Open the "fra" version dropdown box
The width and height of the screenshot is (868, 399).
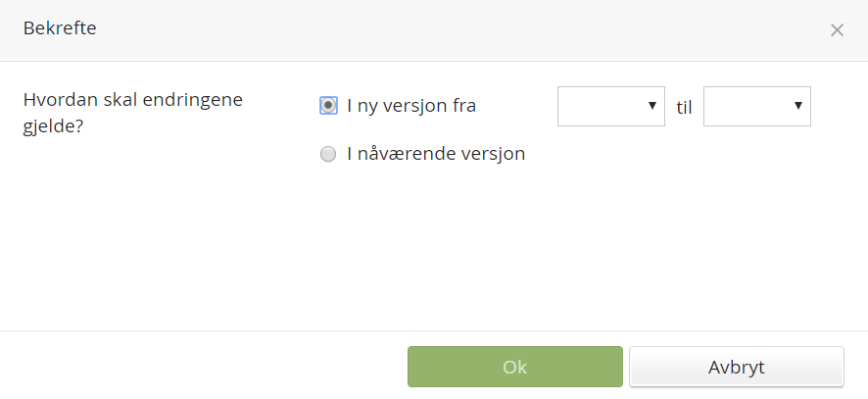[x=611, y=106]
